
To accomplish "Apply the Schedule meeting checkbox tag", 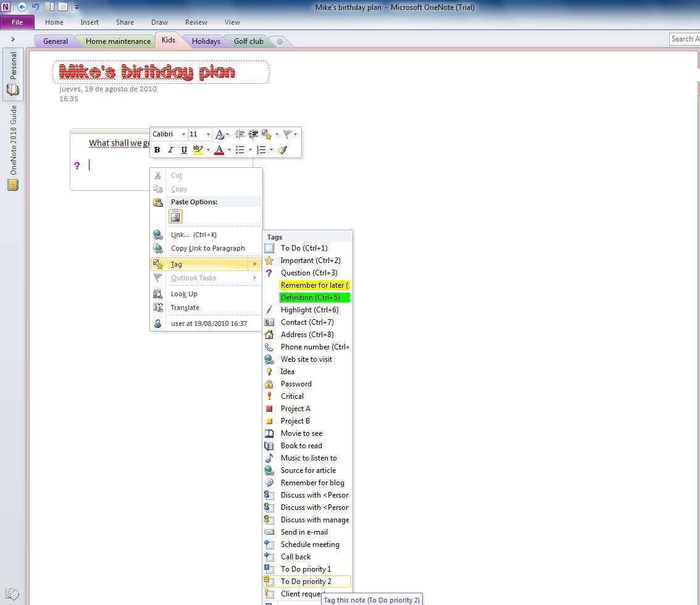I will click(x=307, y=544).
